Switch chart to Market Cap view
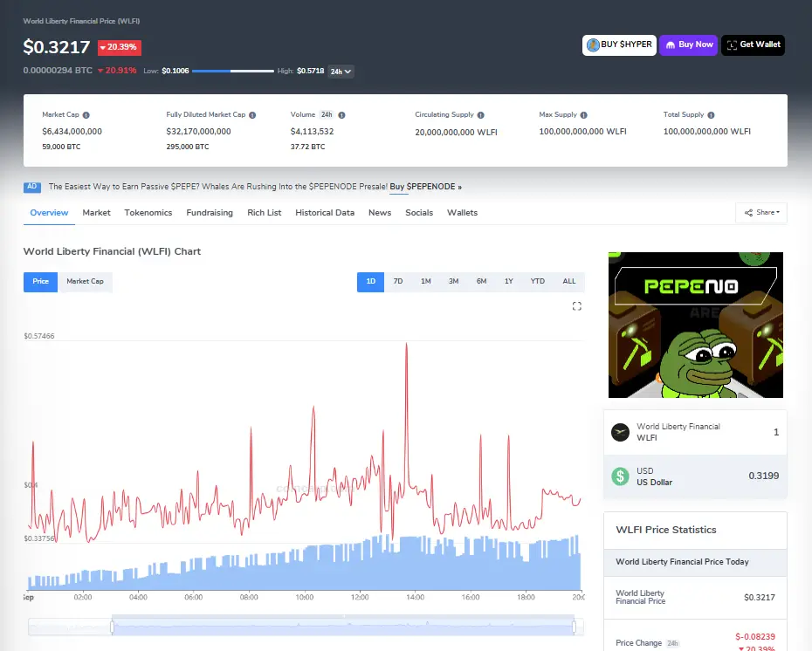 click(85, 282)
